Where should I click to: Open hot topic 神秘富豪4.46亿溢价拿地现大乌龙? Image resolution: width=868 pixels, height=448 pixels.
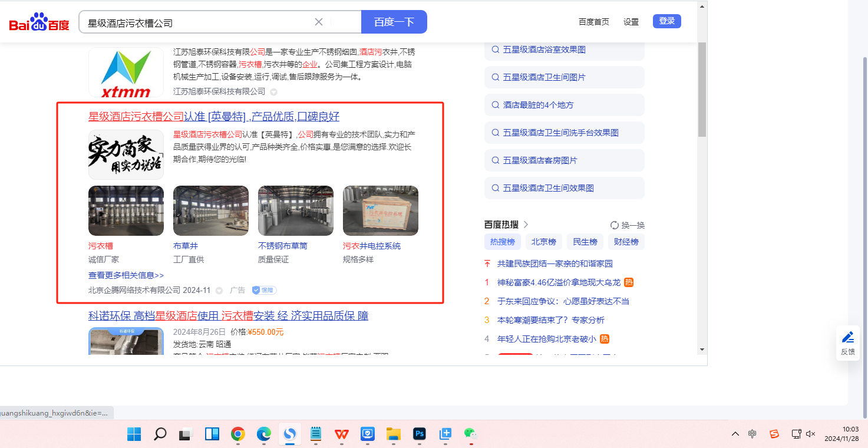coord(559,282)
